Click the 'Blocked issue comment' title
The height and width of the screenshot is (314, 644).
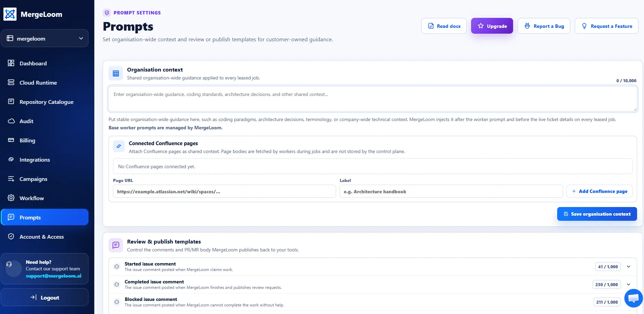coord(151,299)
